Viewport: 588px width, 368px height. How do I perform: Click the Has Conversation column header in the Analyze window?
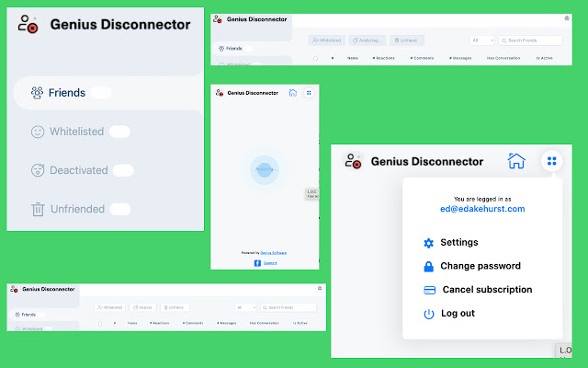(x=265, y=323)
